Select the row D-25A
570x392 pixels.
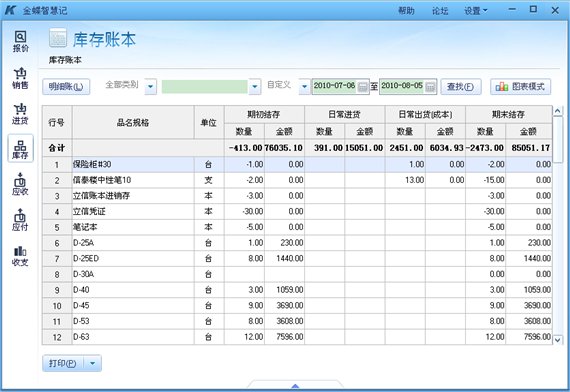(x=297, y=243)
